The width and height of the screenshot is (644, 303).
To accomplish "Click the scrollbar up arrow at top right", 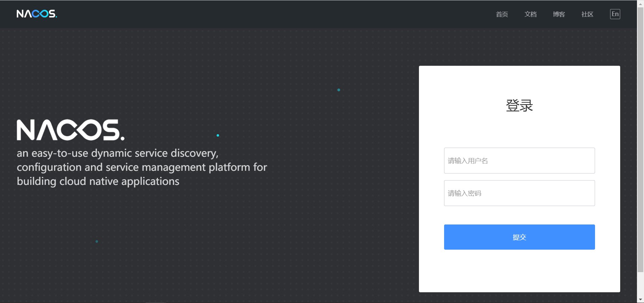I will coord(641,3).
